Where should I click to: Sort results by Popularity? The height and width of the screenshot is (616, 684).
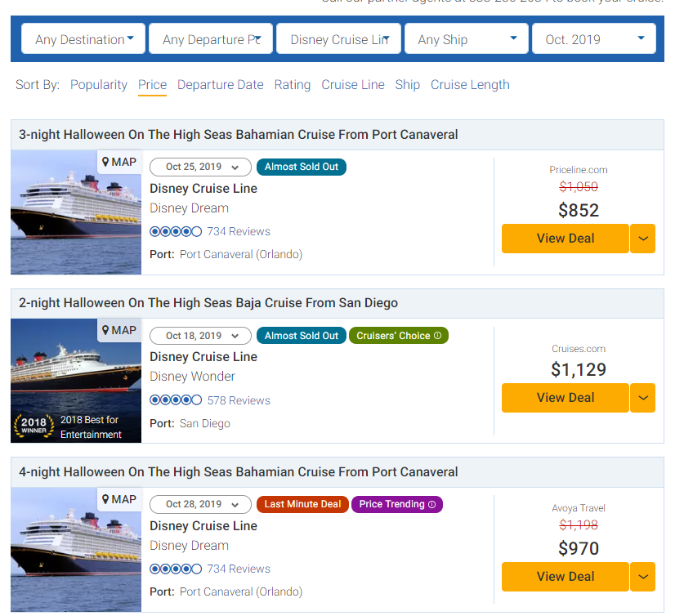pyautogui.click(x=99, y=85)
